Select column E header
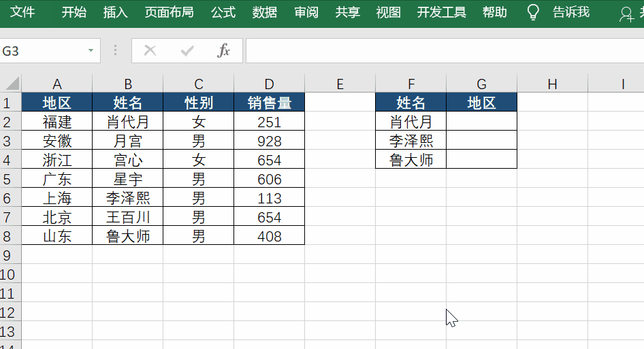Viewport: 644px width, 349px height. pos(340,84)
